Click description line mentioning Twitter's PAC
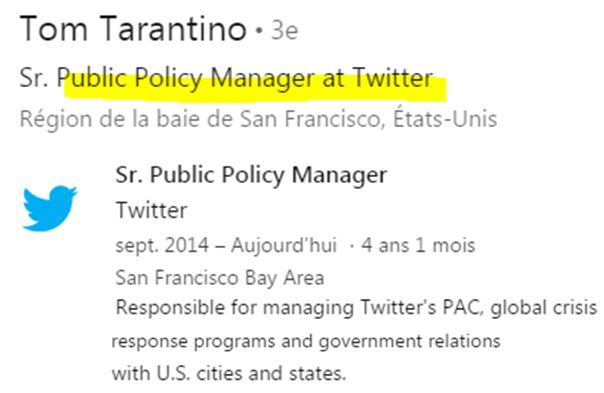The image size is (604, 393). [356, 308]
